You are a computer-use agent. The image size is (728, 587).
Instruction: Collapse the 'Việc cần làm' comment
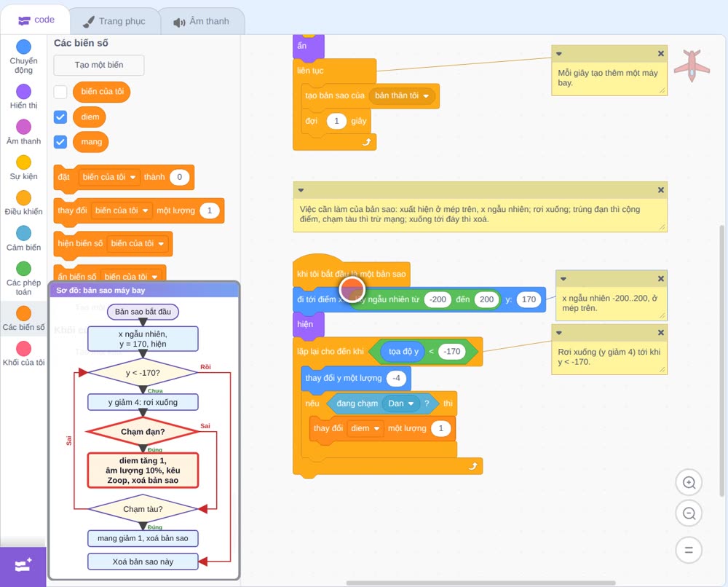click(301, 190)
